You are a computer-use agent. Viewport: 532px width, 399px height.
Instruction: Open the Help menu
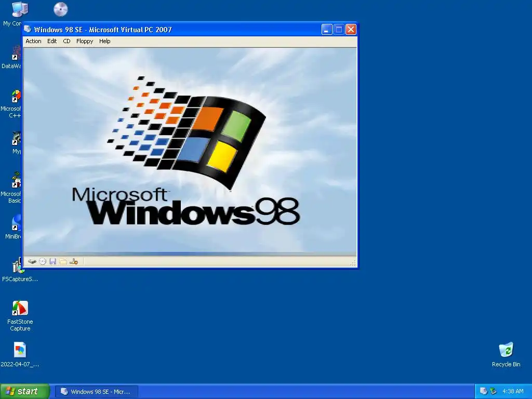(104, 41)
